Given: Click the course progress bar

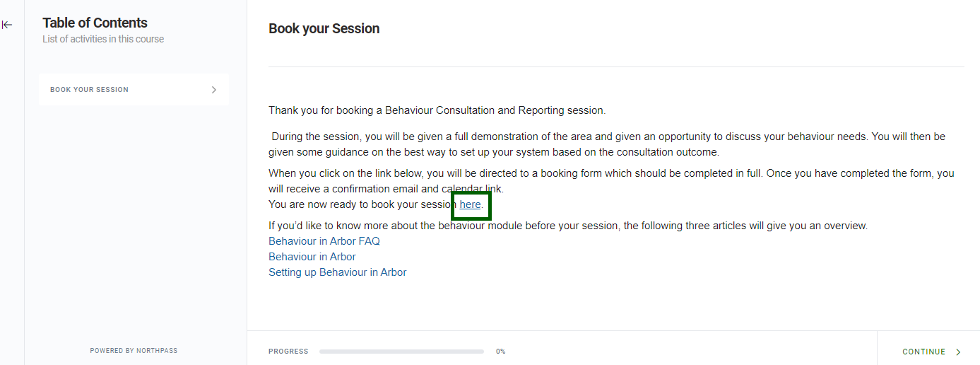Looking at the screenshot, I should pyautogui.click(x=401, y=352).
